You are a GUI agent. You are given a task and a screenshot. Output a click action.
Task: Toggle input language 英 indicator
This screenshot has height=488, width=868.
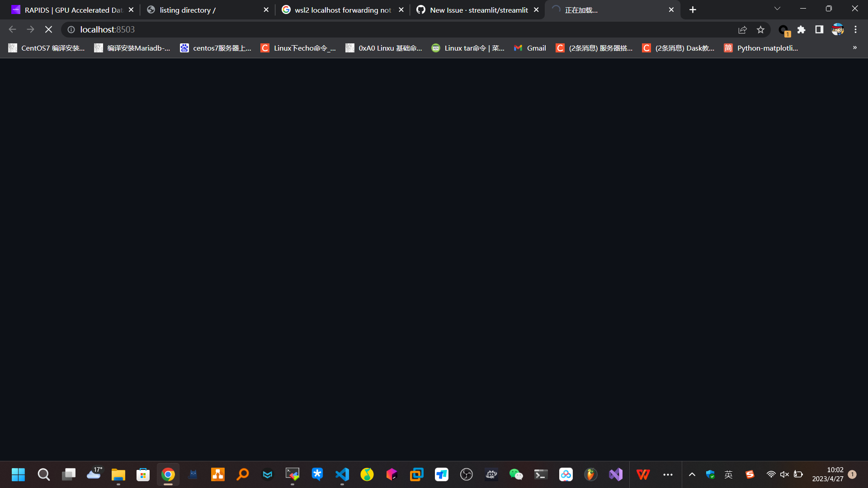pyautogui.click(x=728, y=474)
